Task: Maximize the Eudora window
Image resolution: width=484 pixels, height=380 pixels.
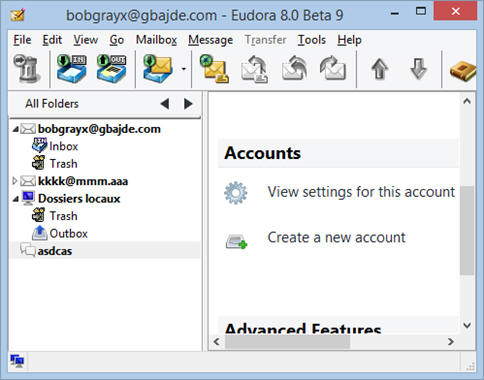Action: click(421, 12)
